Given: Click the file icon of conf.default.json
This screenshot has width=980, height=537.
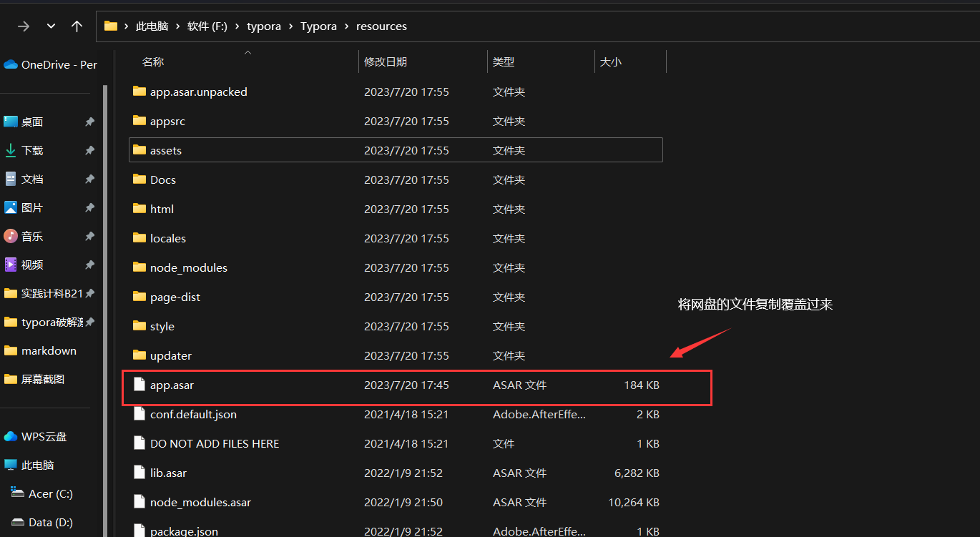Looking at the screenshot, I should 139,414.
